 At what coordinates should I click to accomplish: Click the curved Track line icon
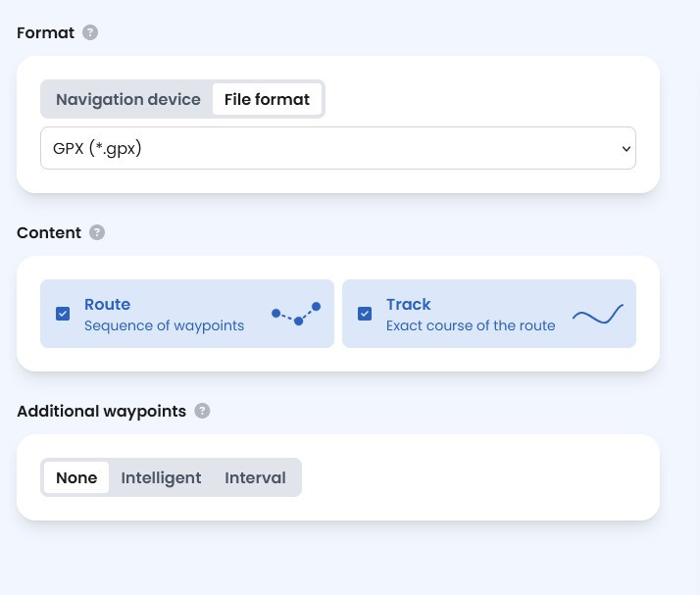tap(598, 314)
